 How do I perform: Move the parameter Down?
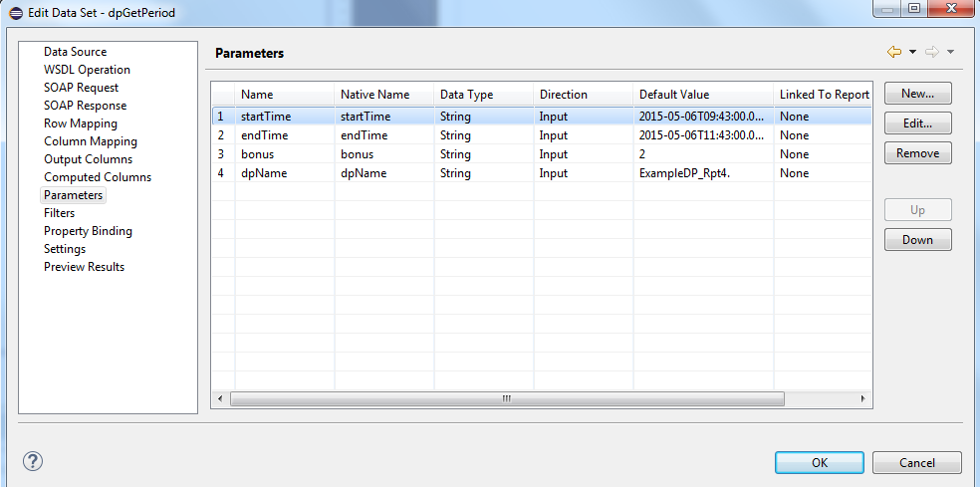coord(917,240)
